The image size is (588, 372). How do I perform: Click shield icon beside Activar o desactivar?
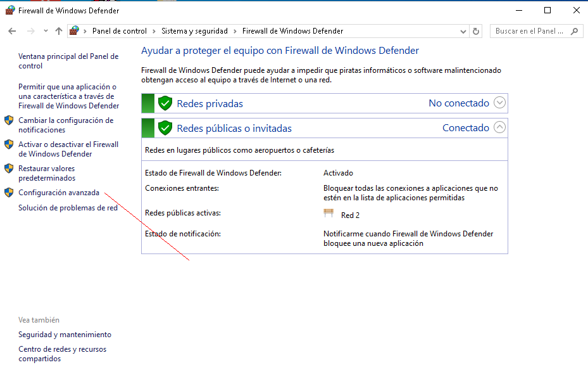pos(9,144)
